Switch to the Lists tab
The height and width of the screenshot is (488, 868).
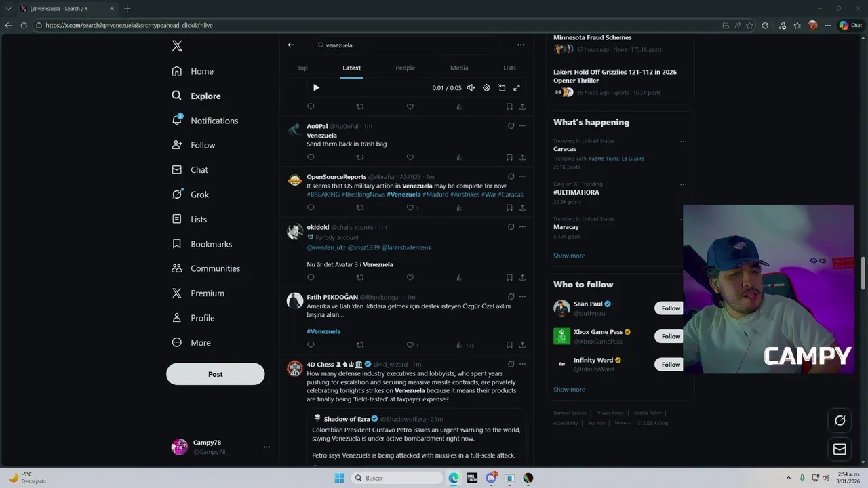coord(509,68)
